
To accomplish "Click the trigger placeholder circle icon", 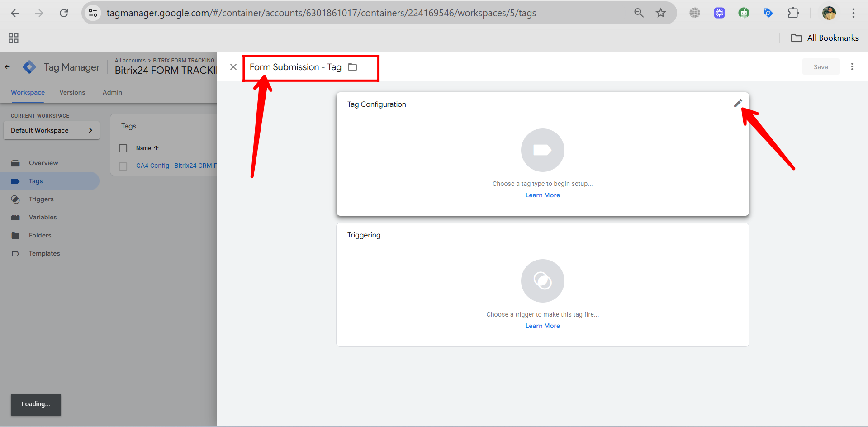I will pos(542,281).
